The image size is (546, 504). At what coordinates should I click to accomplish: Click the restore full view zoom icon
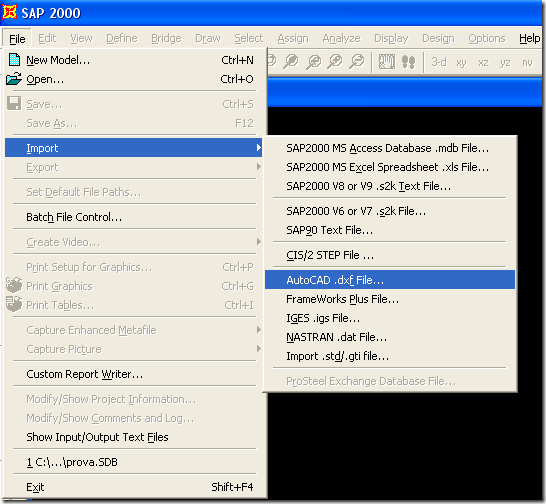tap(291, 62)
